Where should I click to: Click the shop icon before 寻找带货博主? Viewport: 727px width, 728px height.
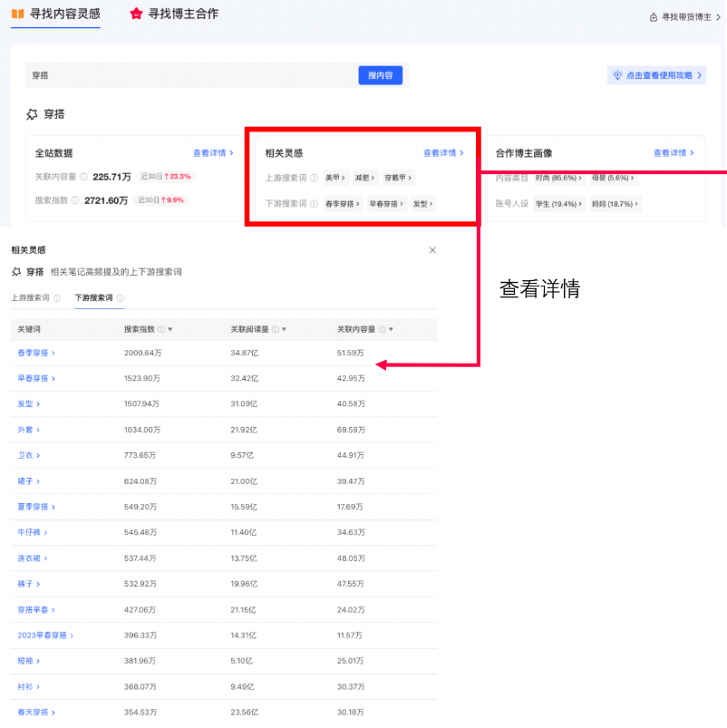(x=654, y=16)
